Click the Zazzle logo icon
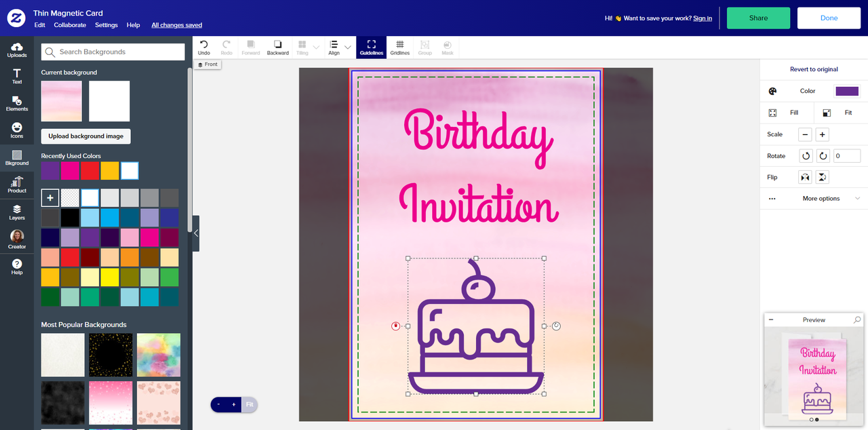 coord(16,18)
